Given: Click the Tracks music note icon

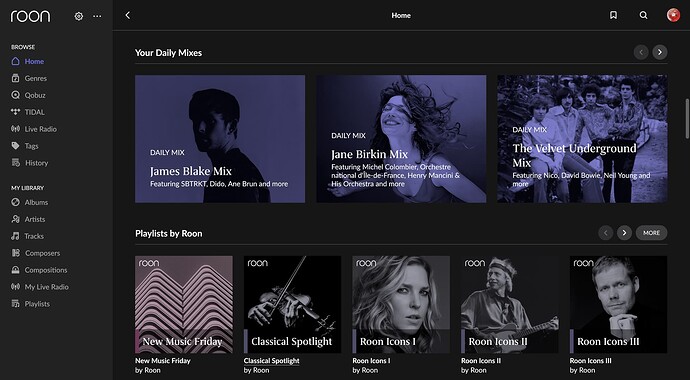Looking at the screenshot, I should point(15,236).
